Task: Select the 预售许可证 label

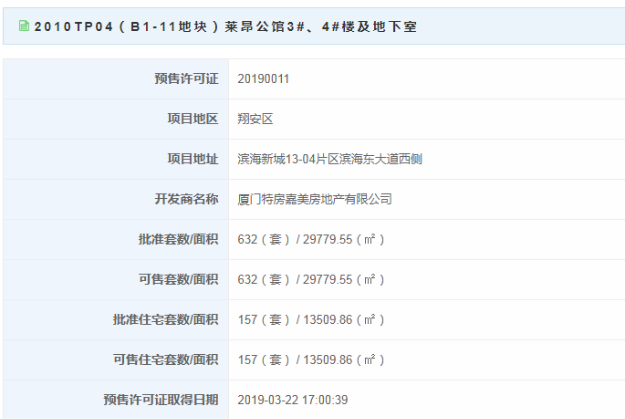Action: tap(186, 78)
